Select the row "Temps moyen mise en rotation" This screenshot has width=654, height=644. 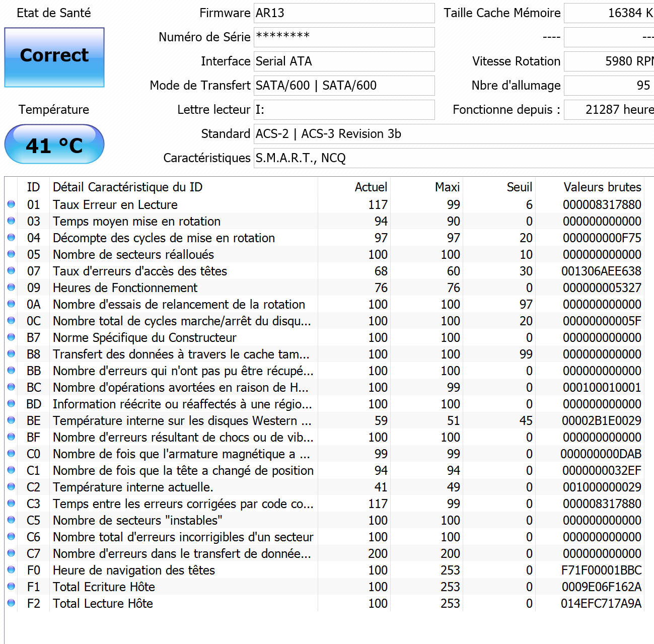click(325, 221)
